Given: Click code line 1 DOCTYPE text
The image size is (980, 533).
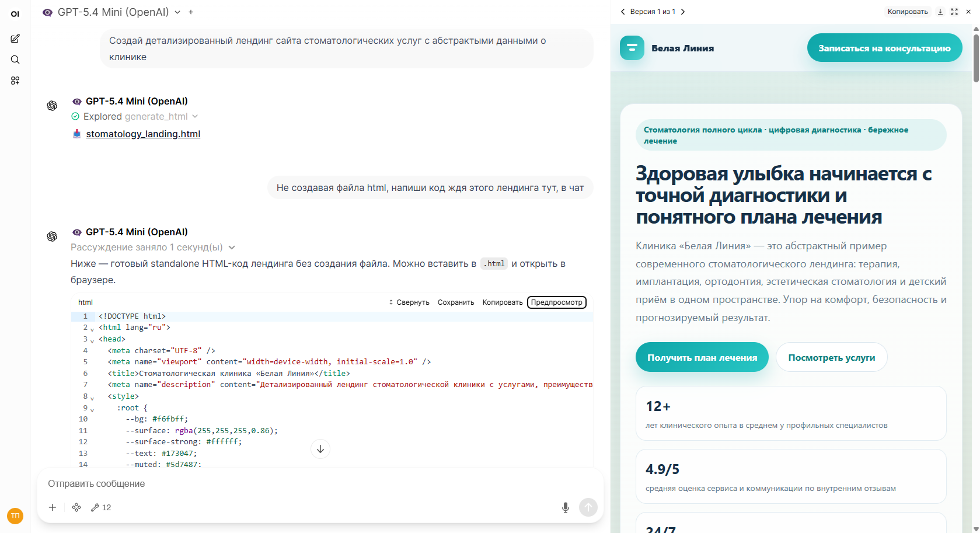Looking at the screenshot, I should point(132,316).
